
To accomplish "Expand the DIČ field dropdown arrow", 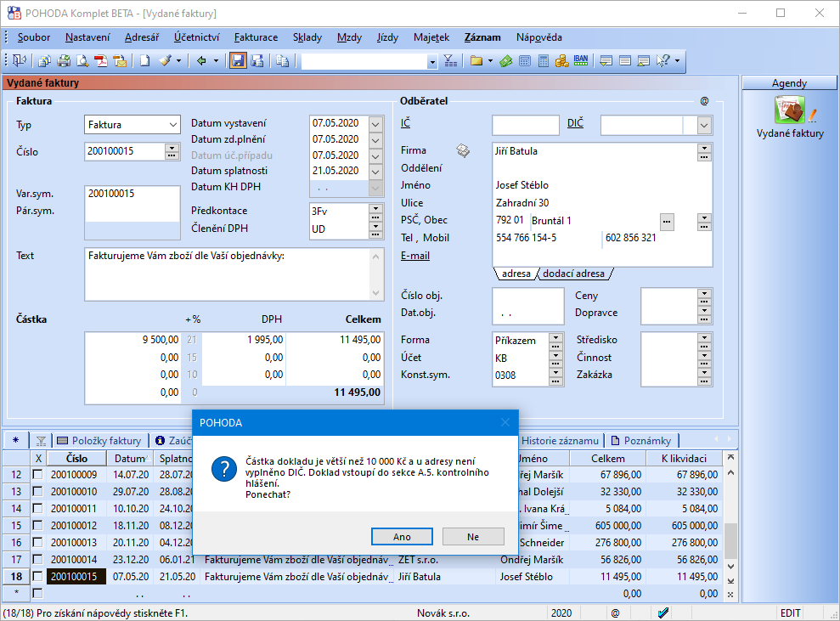I will (x=704, y=126).
